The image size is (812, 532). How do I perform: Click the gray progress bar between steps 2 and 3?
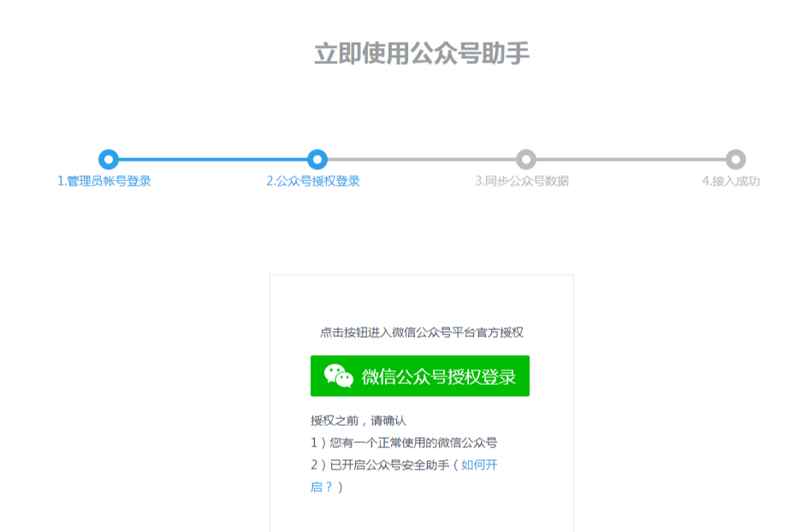click(x=422, y=159)
